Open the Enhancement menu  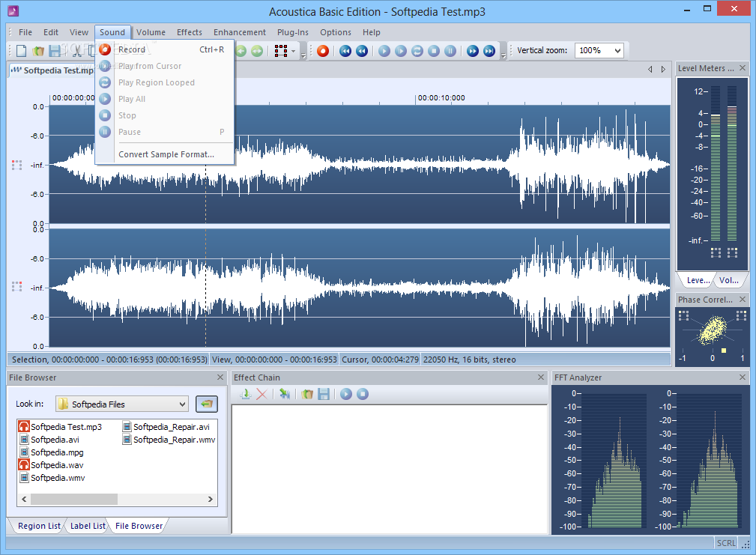pos(240,32)
